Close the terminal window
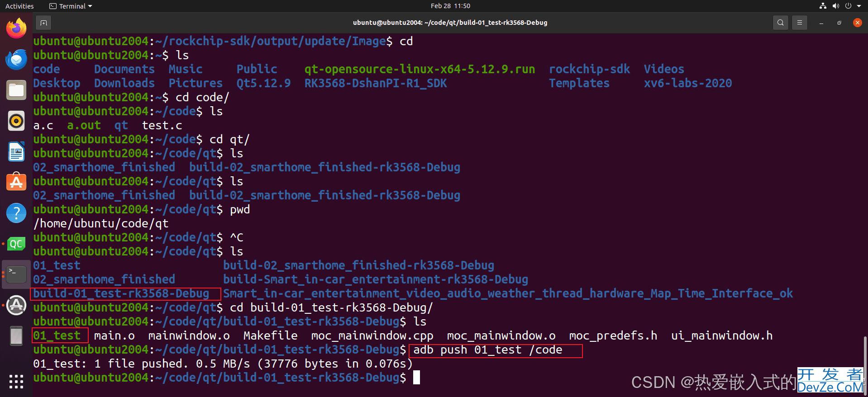 tap(857, 23)
